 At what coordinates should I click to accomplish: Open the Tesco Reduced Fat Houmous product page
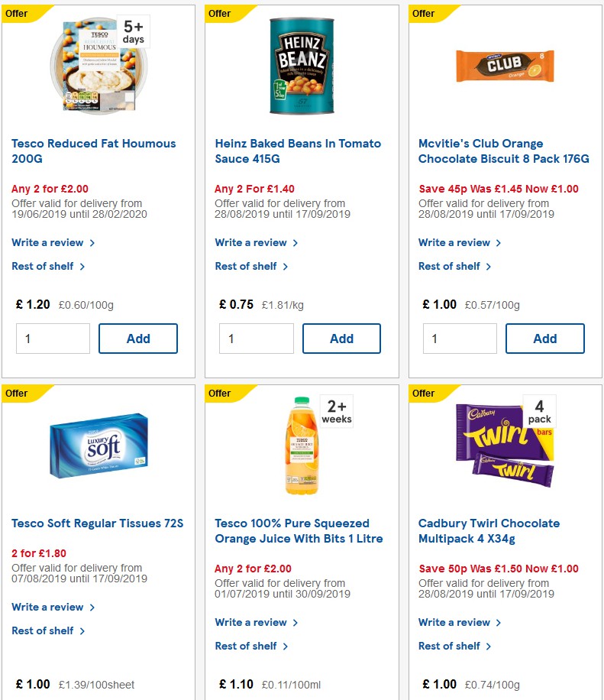coord(93,151)
